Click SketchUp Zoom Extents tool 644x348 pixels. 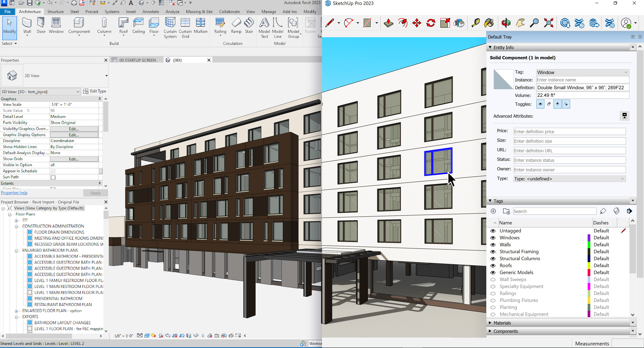pyautogui.click(x=549, y=23)
